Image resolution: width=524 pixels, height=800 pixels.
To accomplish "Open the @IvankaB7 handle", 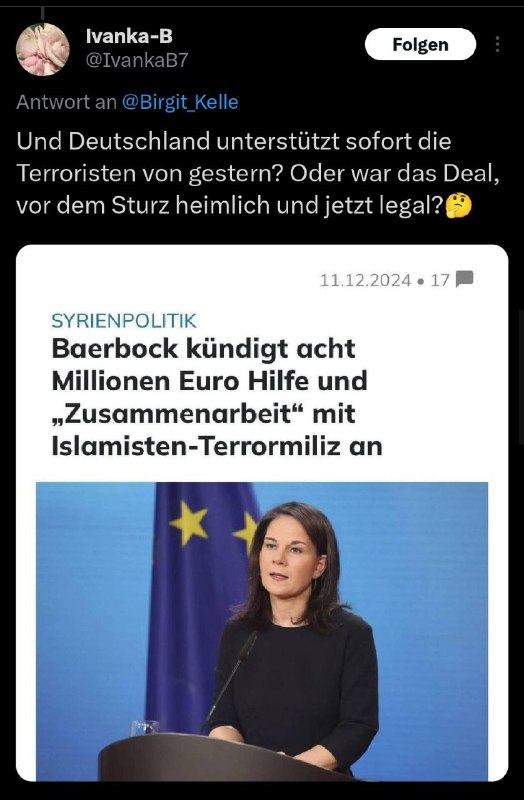I will 136,60.
